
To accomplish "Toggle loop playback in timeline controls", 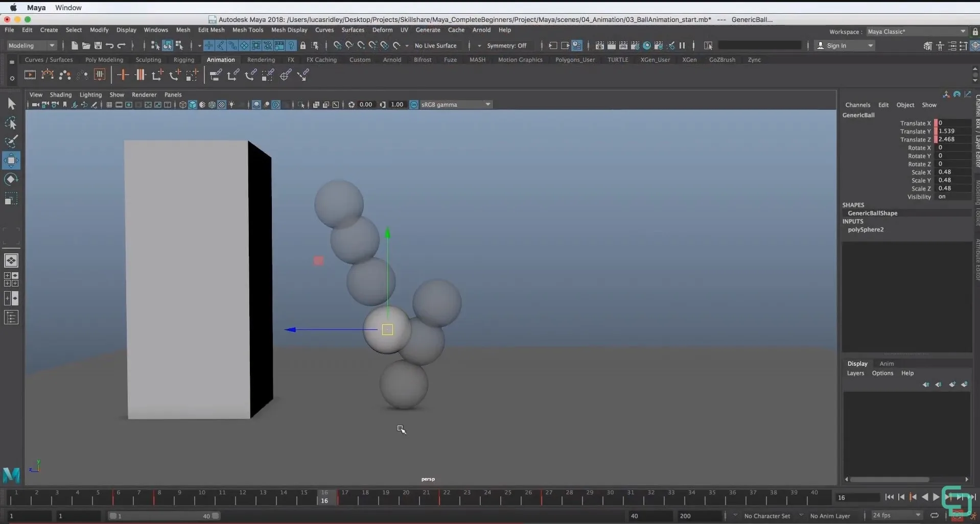I will [935, 516].
